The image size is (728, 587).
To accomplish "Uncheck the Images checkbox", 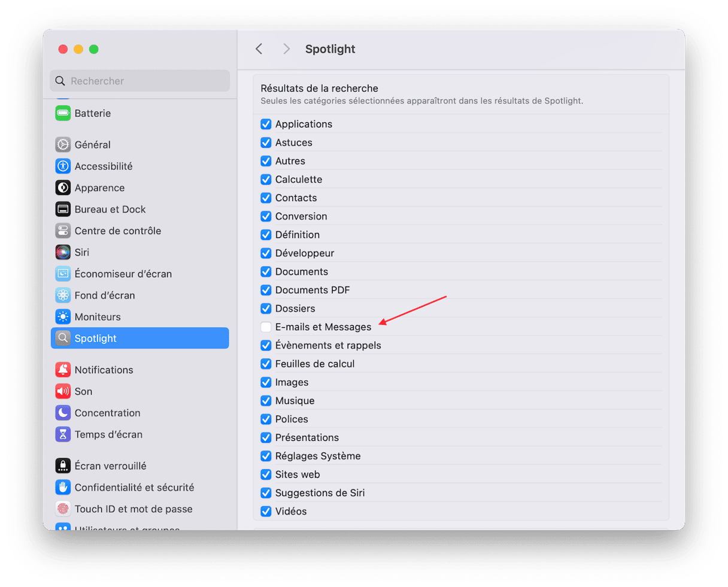I will click(x=266, y=382).
